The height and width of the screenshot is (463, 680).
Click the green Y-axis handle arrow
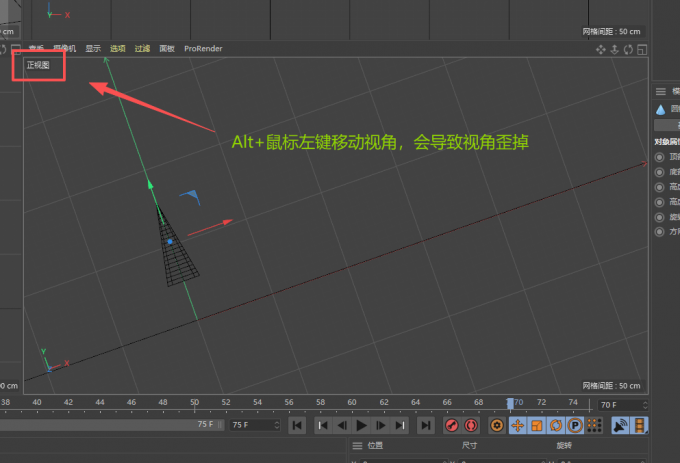[150, 185]
